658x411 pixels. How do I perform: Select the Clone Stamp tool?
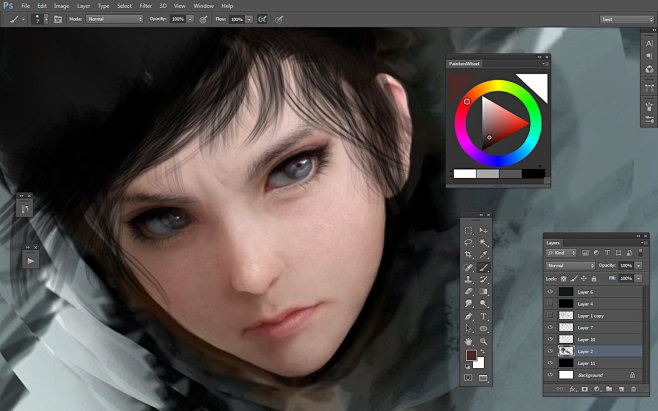coord(469,279)
